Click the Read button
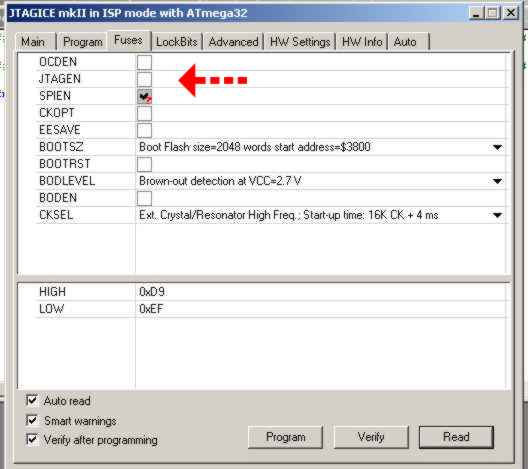Viewport: 528px width, 469px height. (456, 437)
